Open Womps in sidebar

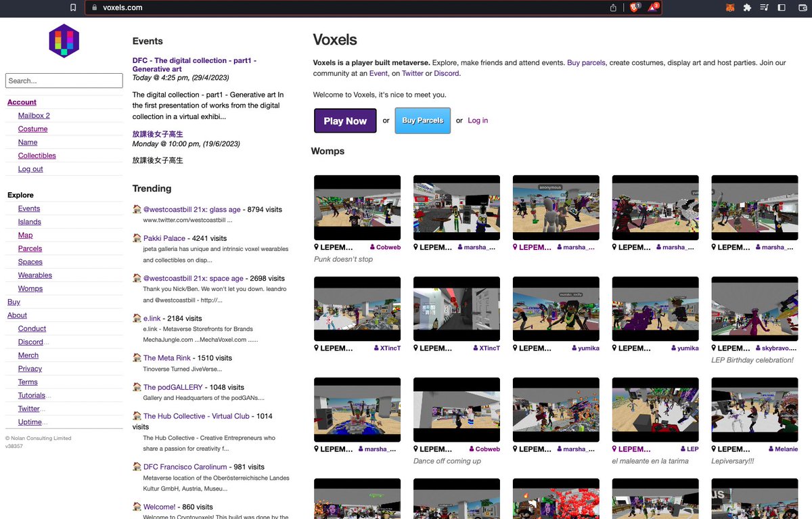(x=30, y=288)
